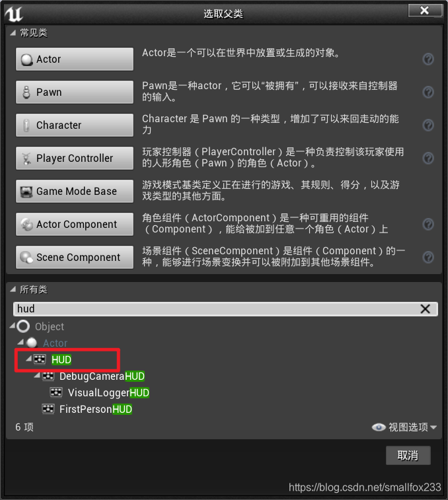Click the Unreal Engine logo icon
The width and height of the screenshot is (448, 500).
click(x=14, y=13)
